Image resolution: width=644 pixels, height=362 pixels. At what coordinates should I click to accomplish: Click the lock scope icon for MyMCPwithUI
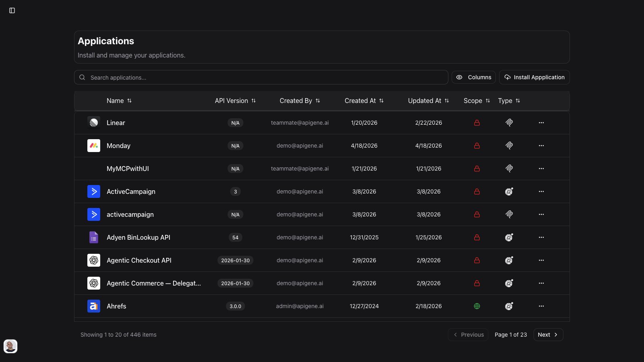point(477,169)
